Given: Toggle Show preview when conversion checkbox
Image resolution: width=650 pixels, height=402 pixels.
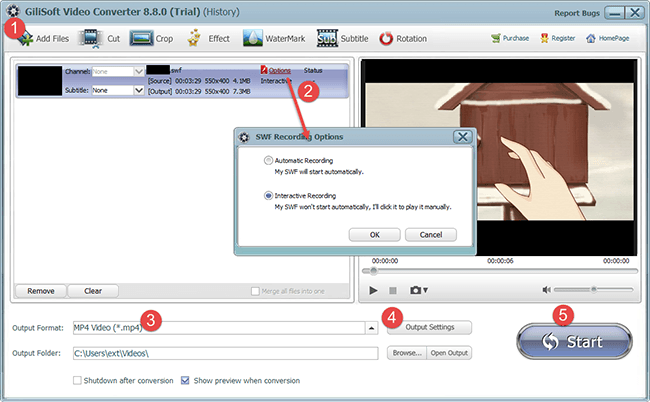Looking at the screenshot, I should (186, 380).
